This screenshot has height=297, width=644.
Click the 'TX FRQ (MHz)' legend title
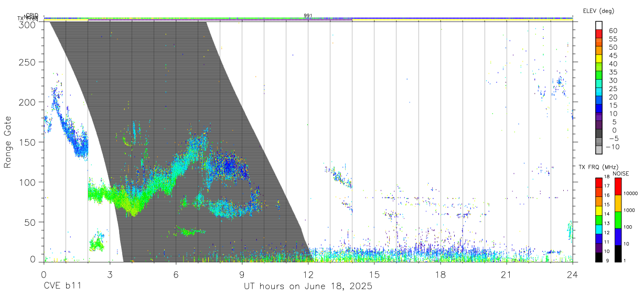[x=597, y=167]
